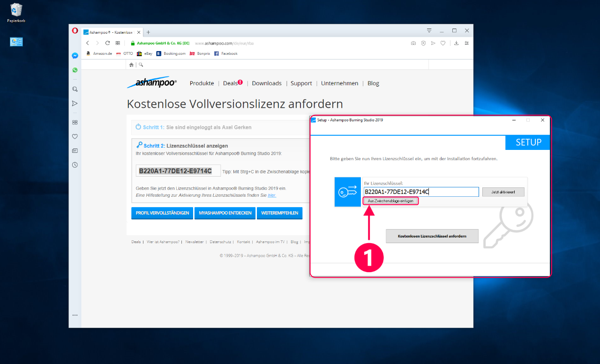Open Easy Setup sliders icon

point(466,43)
